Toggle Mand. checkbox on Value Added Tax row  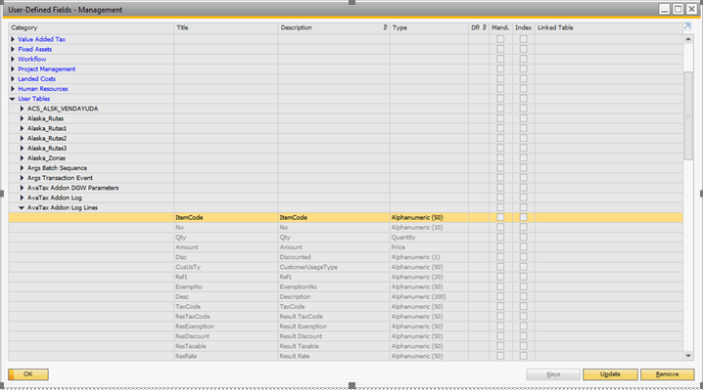pyautogui.click(x=500, y=39)
